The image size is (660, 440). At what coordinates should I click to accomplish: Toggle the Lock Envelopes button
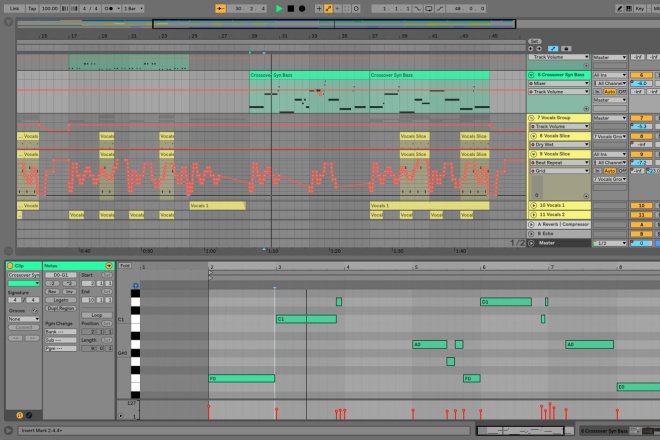[x=566, y=49]
